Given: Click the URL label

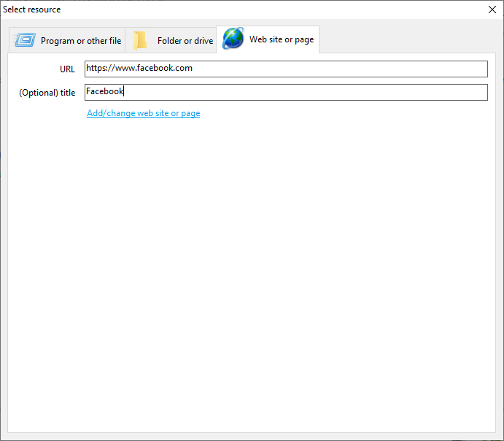Looking at the screenshot, I should (67, 69).
